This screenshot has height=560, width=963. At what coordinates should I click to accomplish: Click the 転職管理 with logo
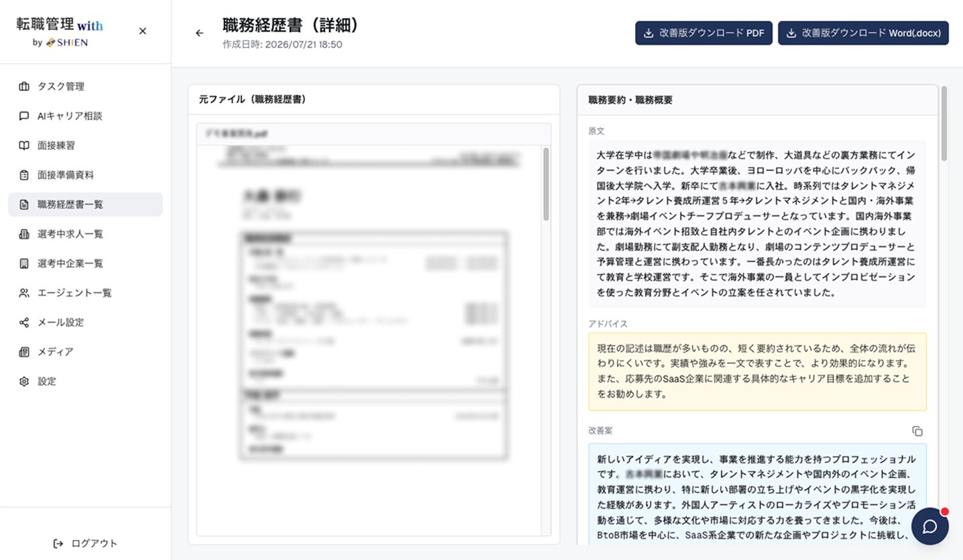click(x=60, y=32)
